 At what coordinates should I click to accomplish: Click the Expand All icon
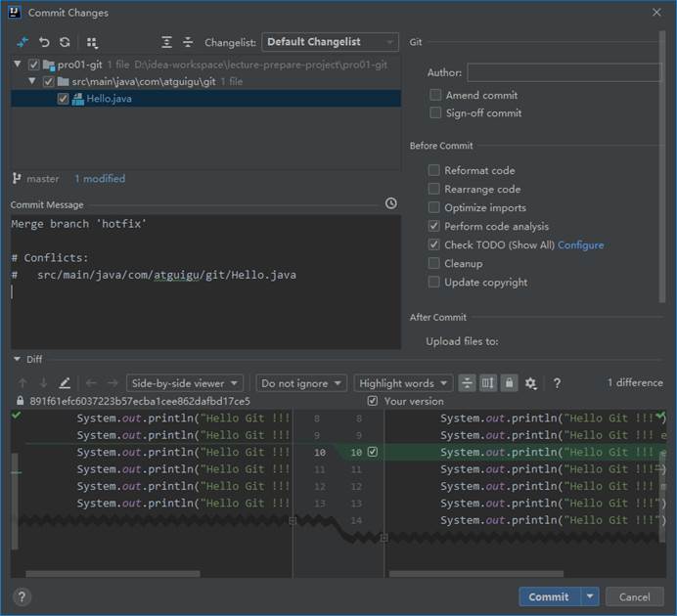pyautogui.click(x=167, y=42)
